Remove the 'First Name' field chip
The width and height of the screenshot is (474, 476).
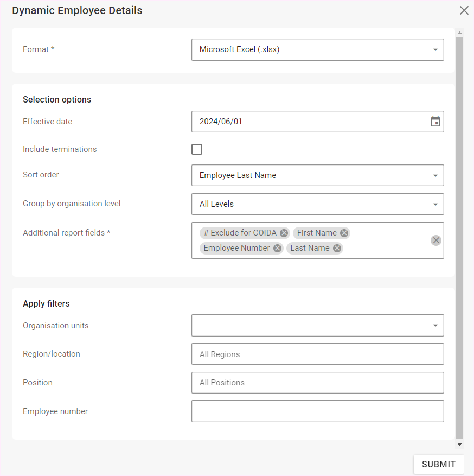tap(344, 233)
